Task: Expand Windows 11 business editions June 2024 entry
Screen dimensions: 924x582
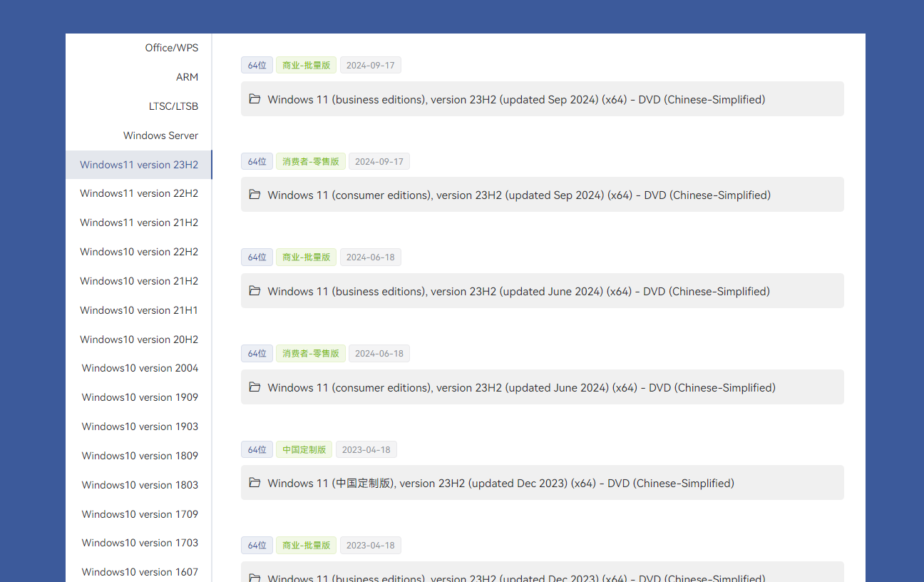Action: (x=543, y=291)
